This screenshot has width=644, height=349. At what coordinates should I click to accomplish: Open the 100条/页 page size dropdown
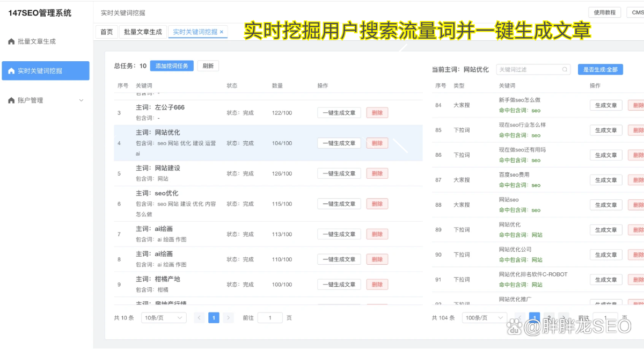pyautogui.click(x=485, y=318)
